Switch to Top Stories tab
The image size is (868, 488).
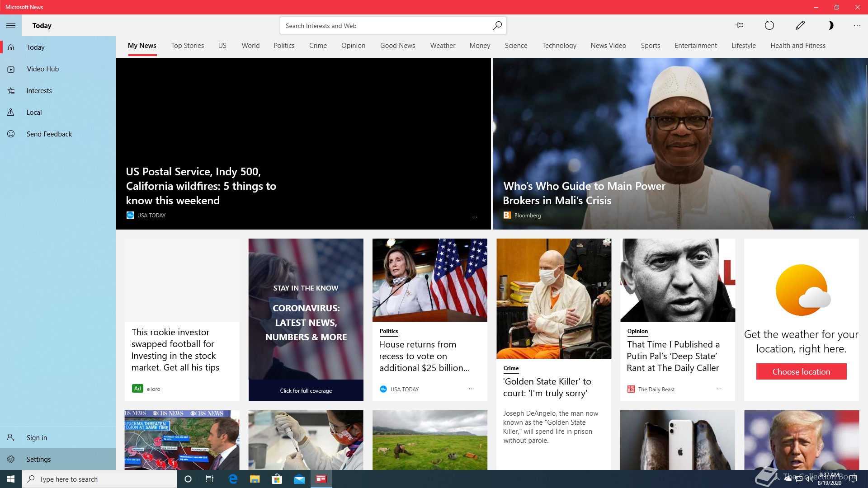pos(187,46)
